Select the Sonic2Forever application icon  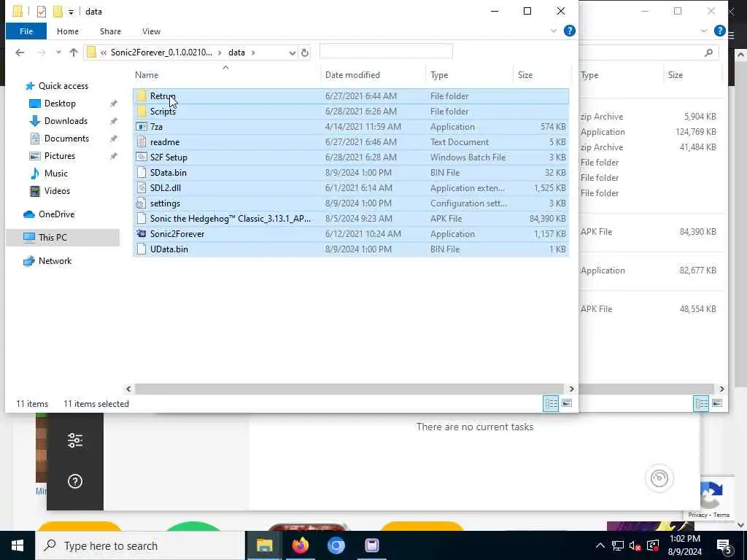click(x=142, y=234)
